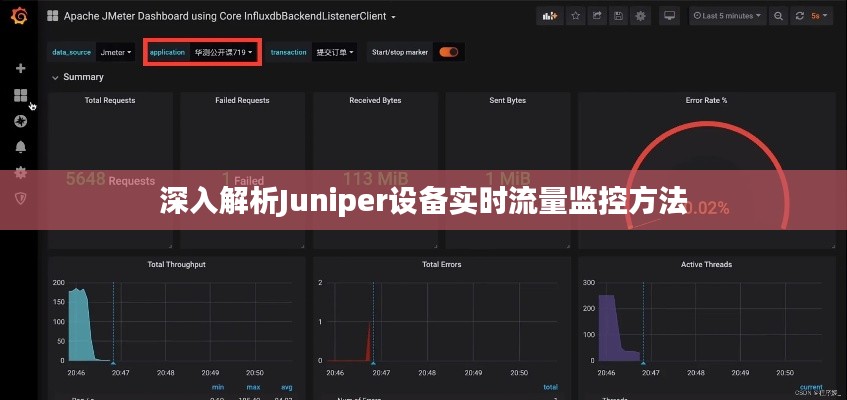Open the Error Rate % panel title menu
This screenshot has height=400, width=847.
[x=706, y=101]
